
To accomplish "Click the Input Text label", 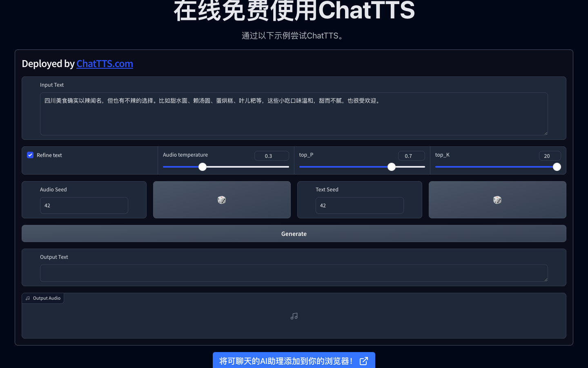I will click(52, 85).
